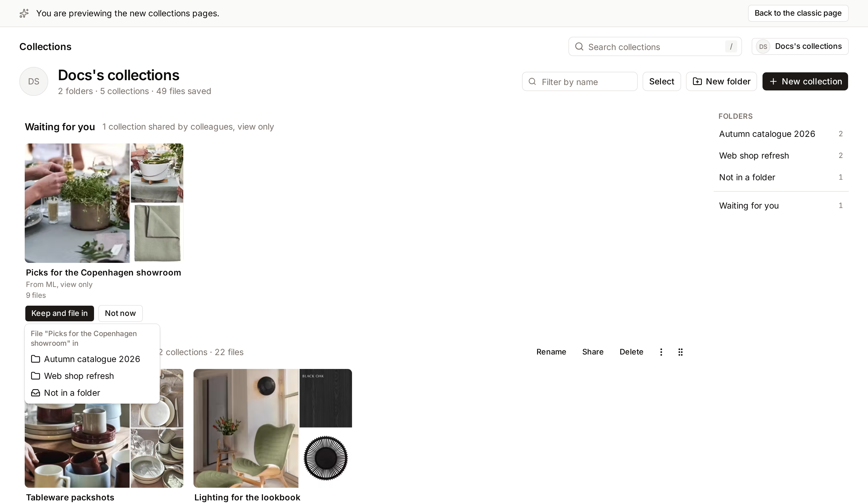Open Web shop refresh in the Folders sidebar
Screen dimensions: 868x504
pos(781,155)
